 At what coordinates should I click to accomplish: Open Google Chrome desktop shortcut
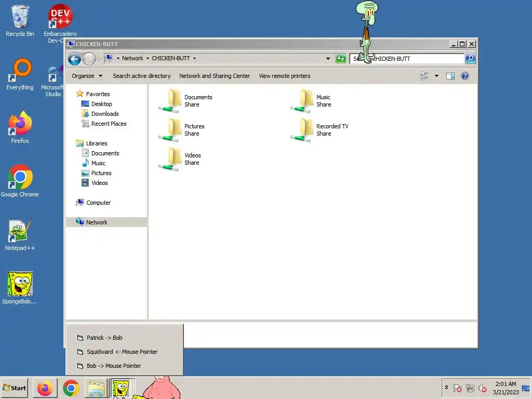tap(20, 181)
